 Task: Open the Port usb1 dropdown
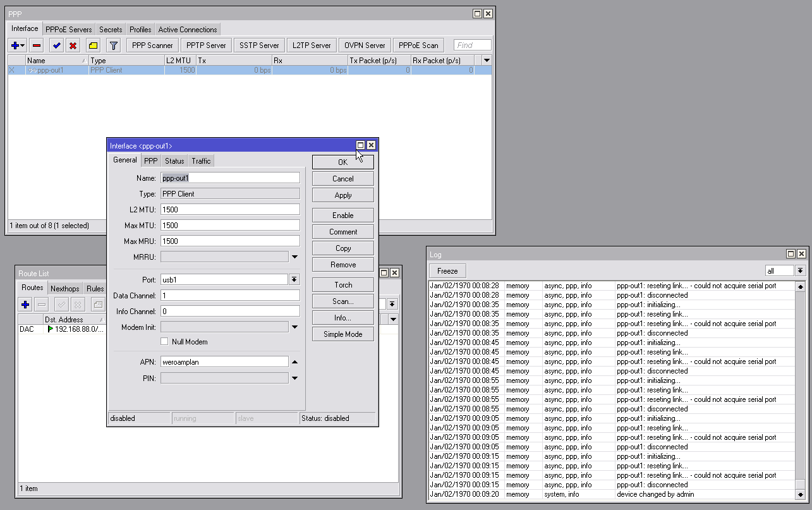pyautogui.click(x=294, y=279)
